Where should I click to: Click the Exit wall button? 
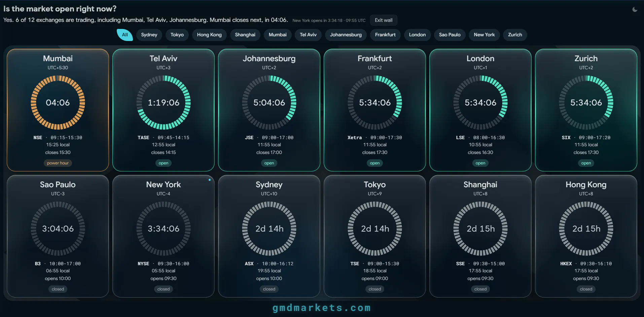384,20
